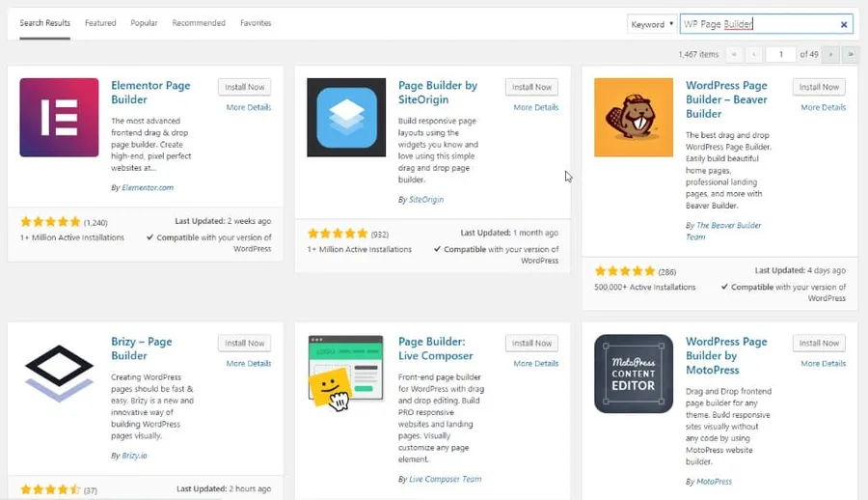The image size is (868, 500).
Task: Click 'Last Updated: 2 hours ago' text
Action: (x=224, y=488)
